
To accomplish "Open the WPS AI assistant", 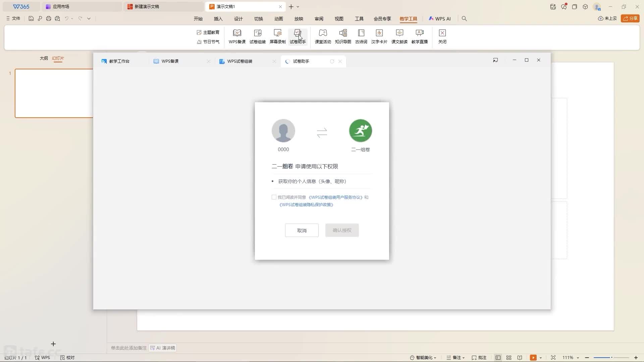I will tap(440, 19).
